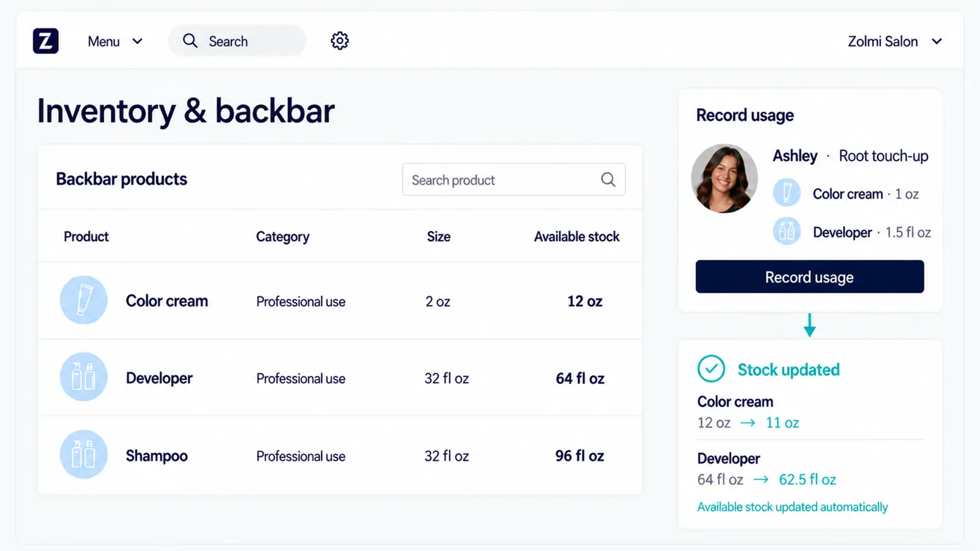Click the Developer bottles icon in table
Image resolution: width=980 pixels, height=551 pixels.
pos(84,377)
